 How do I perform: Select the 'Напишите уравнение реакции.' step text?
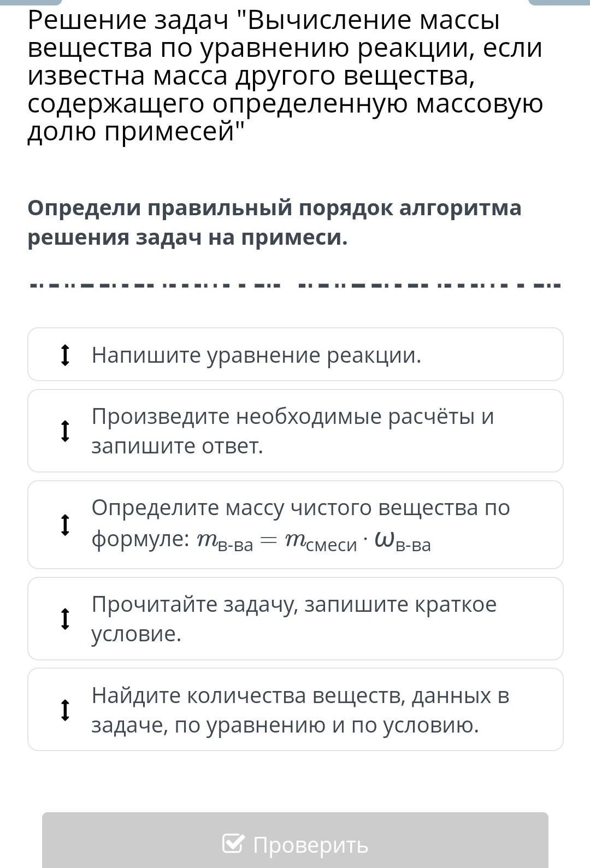256,355
